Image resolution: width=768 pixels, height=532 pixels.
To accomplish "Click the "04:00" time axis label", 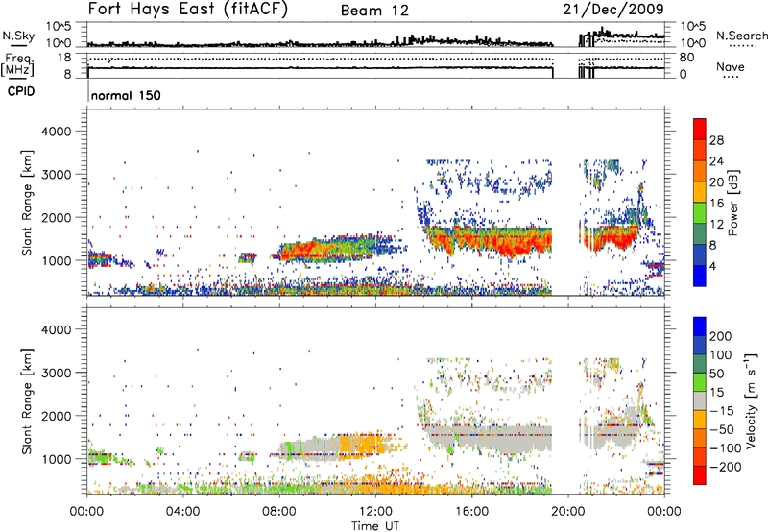I will pos(183,512).
